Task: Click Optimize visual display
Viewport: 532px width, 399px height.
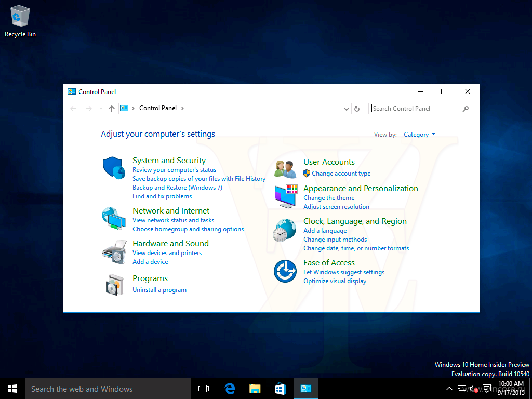Action: [335, 281]
